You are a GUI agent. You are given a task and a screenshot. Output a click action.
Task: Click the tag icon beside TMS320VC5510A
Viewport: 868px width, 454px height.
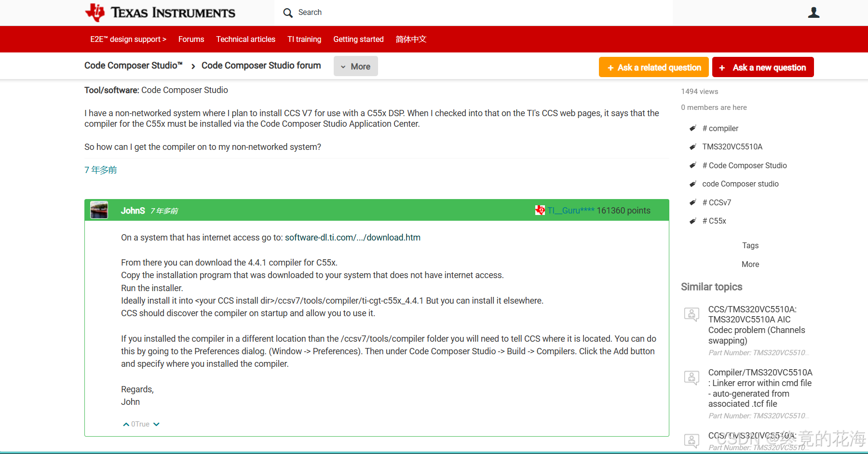pyautogui.click(x=692, y=147)
